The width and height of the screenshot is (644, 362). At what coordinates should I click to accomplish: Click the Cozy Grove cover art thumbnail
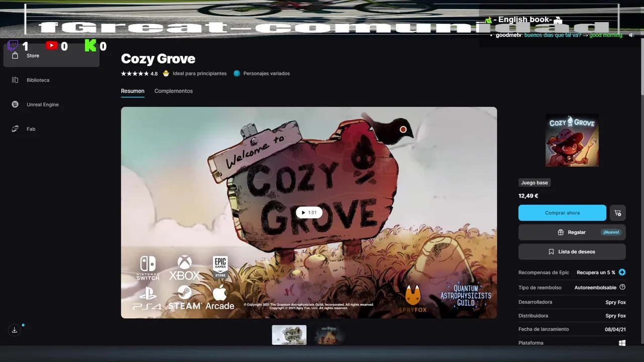coord(572,140)
